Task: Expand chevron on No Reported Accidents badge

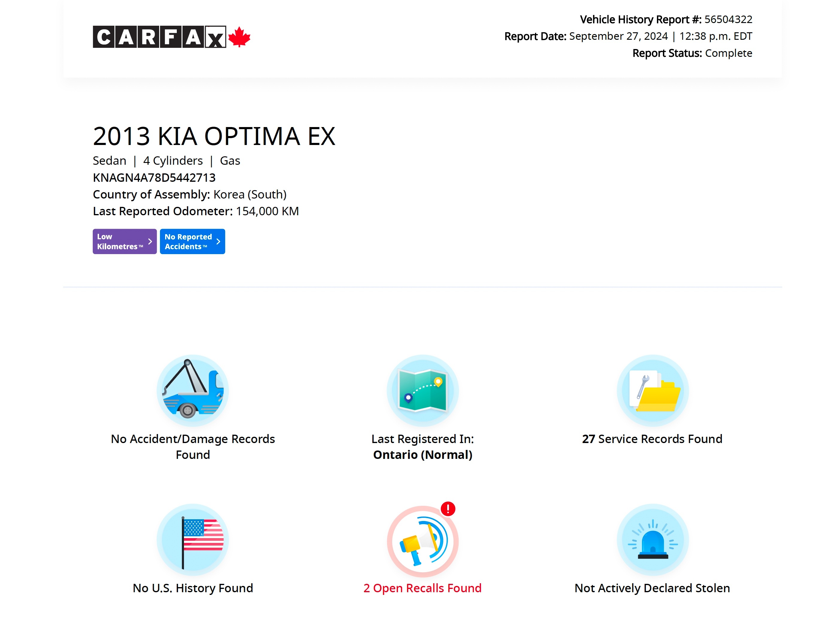Action: click(x=218, y=241)
